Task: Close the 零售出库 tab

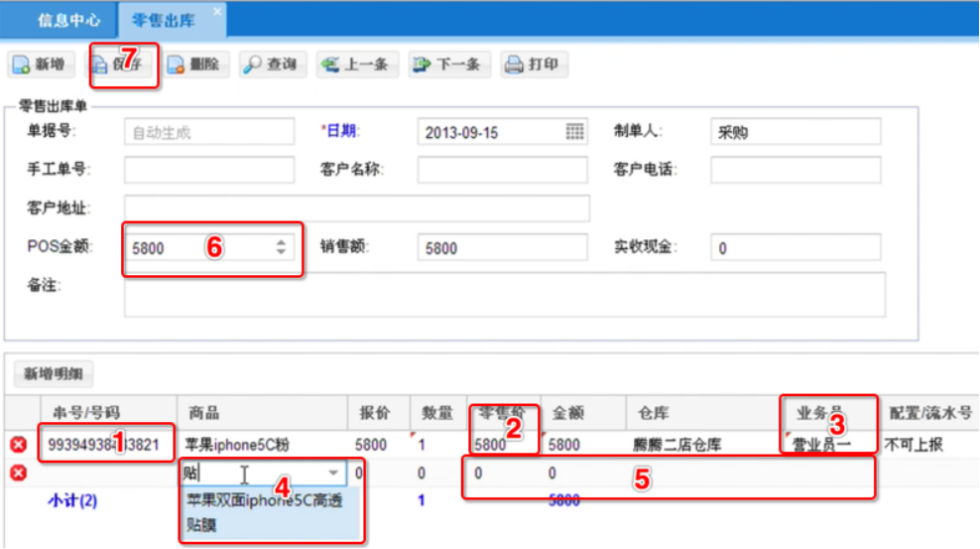Action: tap(217, 11)
